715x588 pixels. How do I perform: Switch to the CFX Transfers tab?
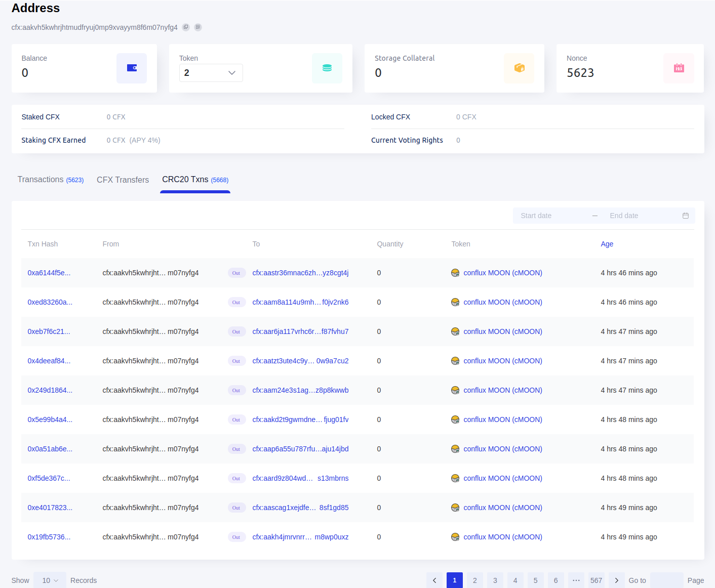[123, 180]
